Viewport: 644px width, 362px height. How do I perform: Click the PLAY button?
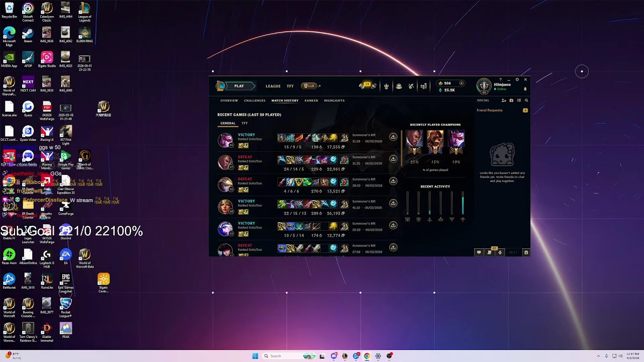(x=239, y=86)
